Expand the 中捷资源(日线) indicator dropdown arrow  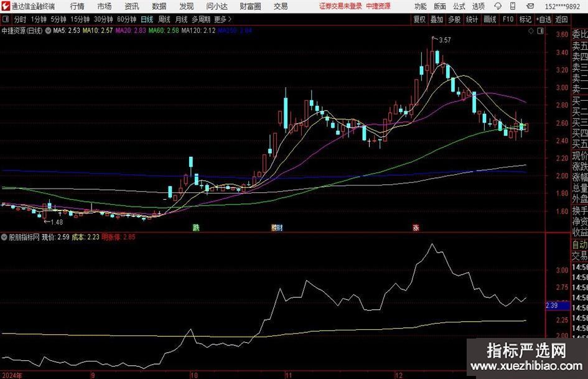point(48,30)
